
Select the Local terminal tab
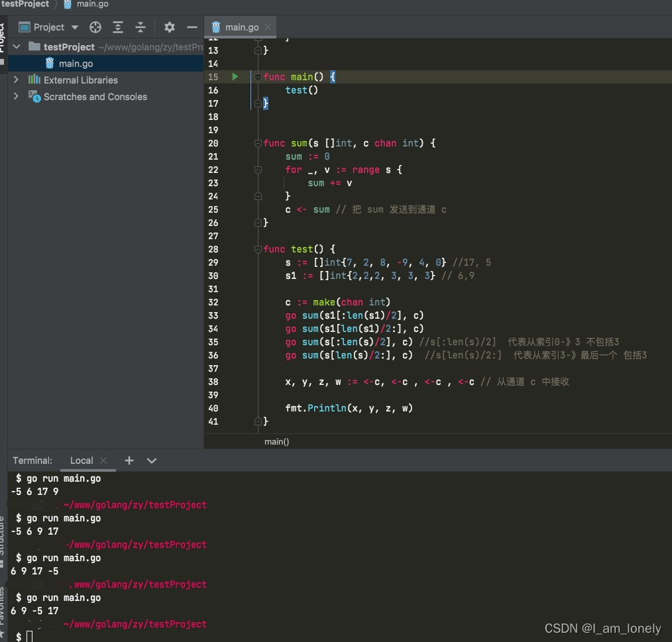pos(81,460)
